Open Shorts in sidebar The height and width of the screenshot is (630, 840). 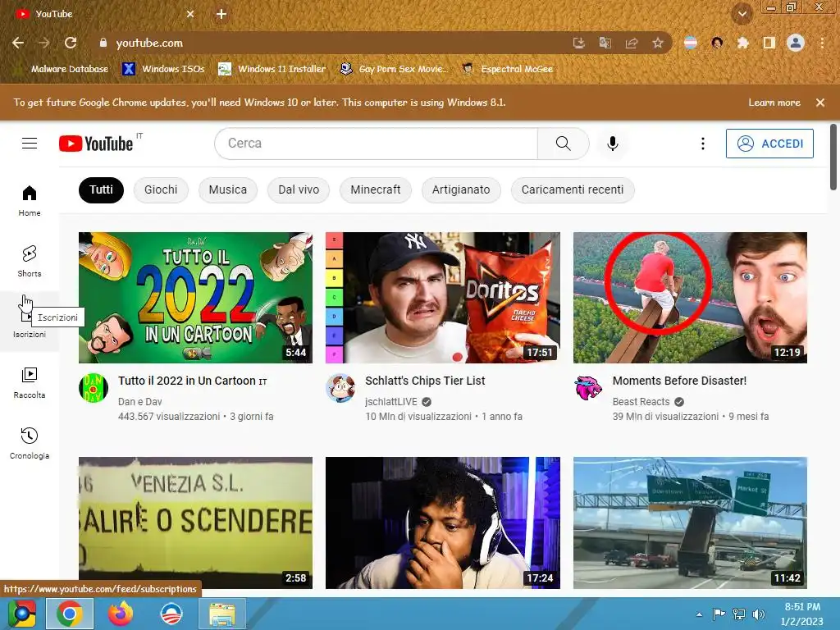(30, 262)
